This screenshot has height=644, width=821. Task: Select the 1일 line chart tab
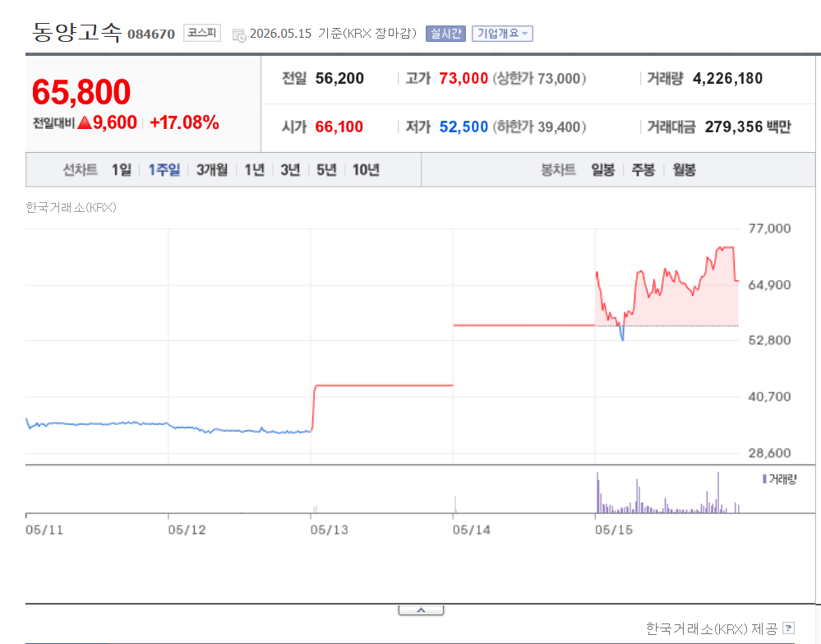tap(122, 169)
